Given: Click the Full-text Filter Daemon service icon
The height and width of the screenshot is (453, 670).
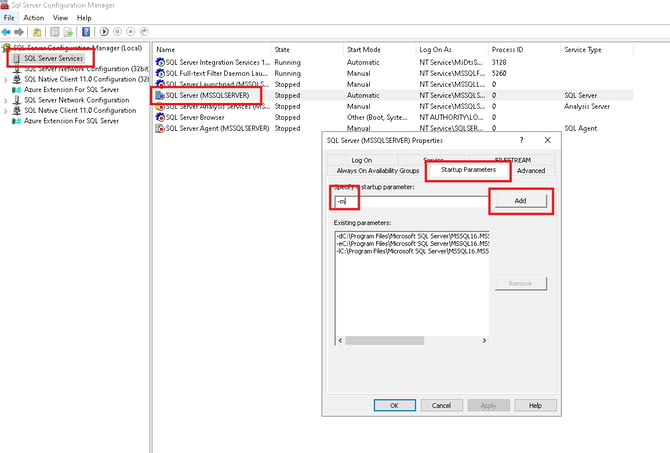Looking at the screenshot, I should (160, 74).
